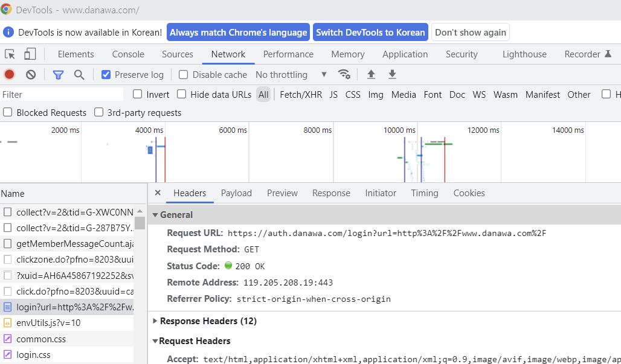Click Always match Chrome's language button

[239, 33]
